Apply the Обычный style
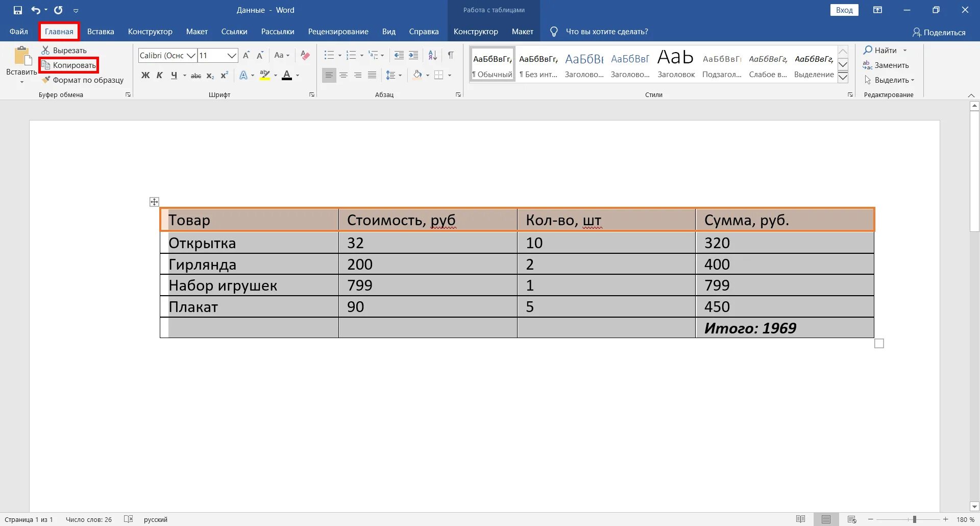Image resolution: width=980 pixels, height=526 pixels. (493, 64)
